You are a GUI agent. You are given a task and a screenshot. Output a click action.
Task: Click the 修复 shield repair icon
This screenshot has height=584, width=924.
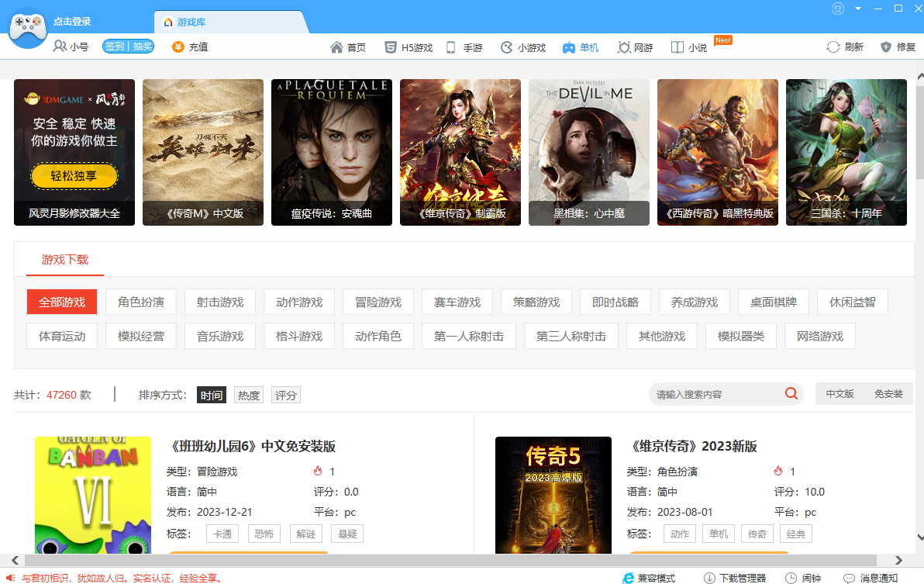coord(886,47)
